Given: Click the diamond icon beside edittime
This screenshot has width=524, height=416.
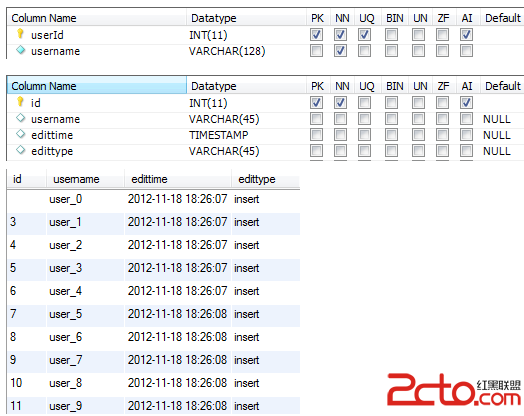Looking at the screenshot, I should (20, 134).
